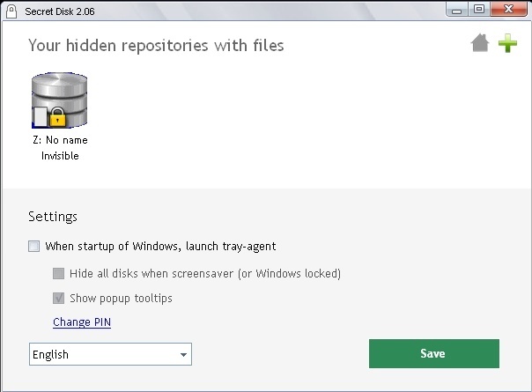
Task: Close the Secret Disk window
Action: click(x=508, y=9)
